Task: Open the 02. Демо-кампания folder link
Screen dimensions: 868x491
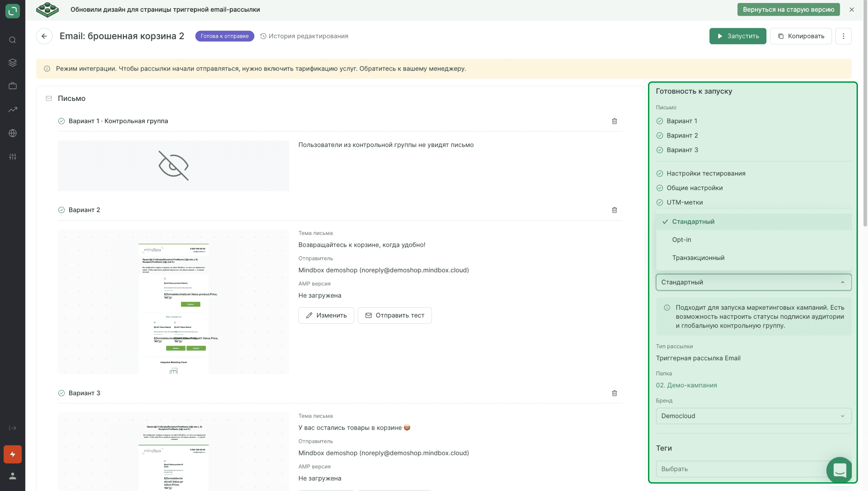Action: (x=687, y=385)
